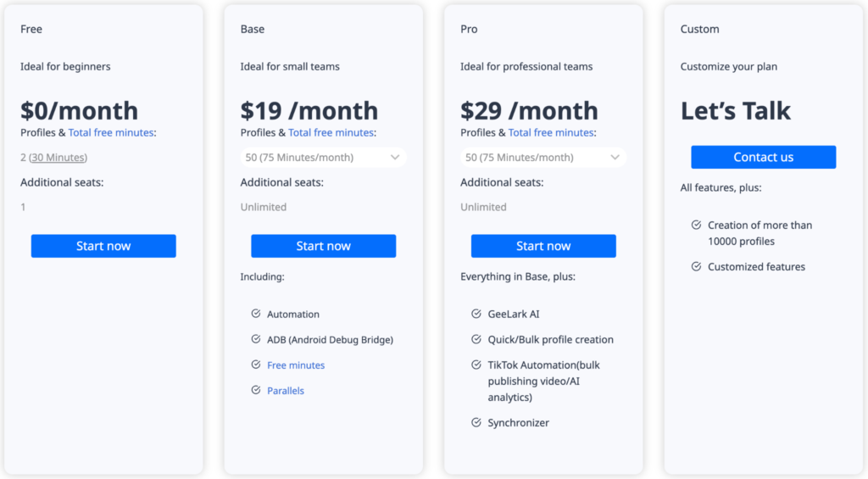Screen dimensions: 868x479
Task: Open the Parallels feature link
Action: click(286, 391)
